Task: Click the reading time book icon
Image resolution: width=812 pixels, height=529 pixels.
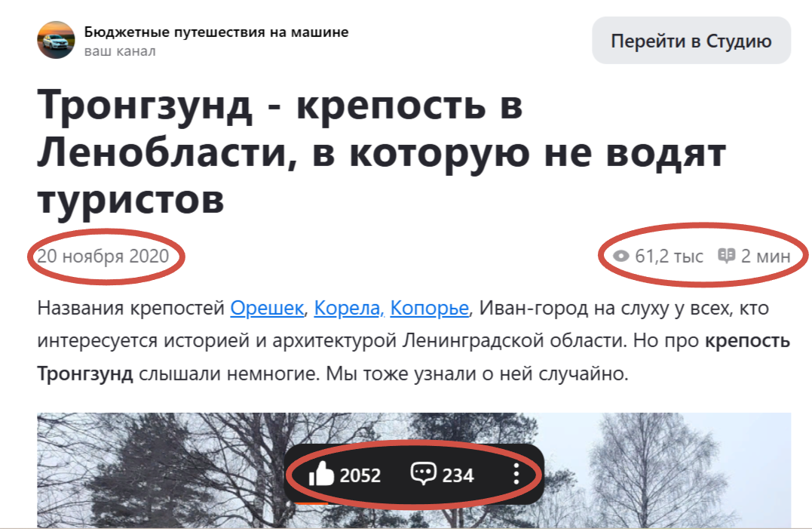Action: point(726,255)
